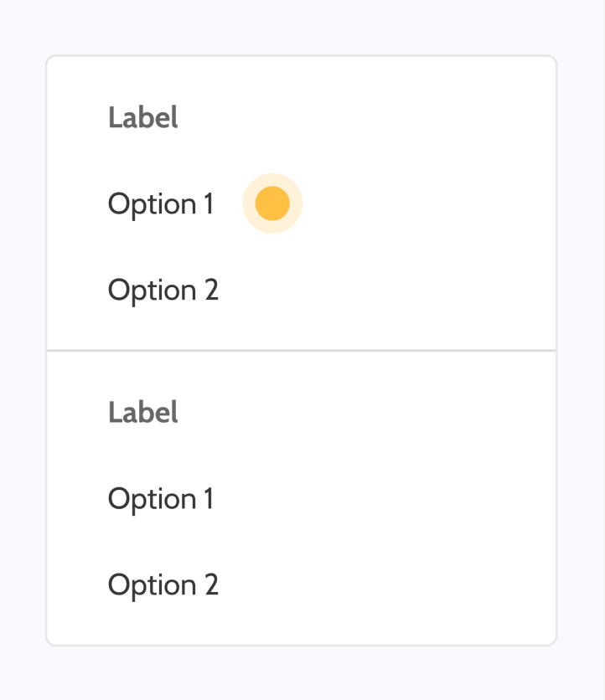605x700 pixels.
Task: Click Option 1 just below the second Label
Action: click(x=161, y=499)
